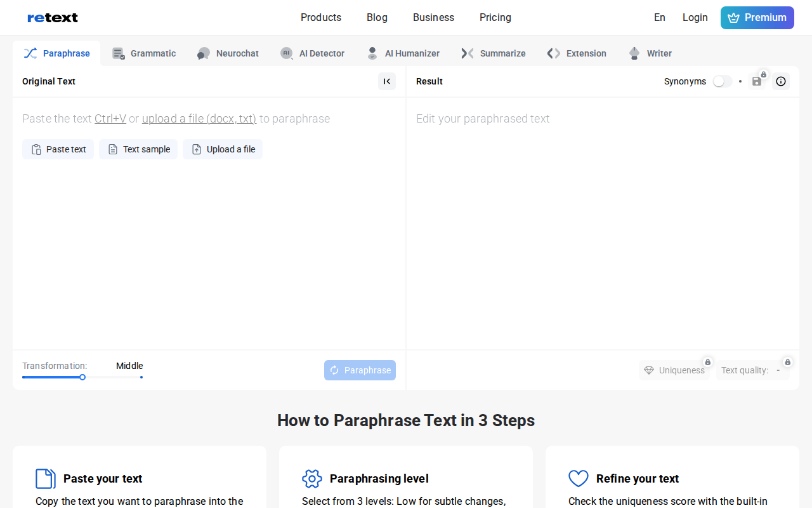Open the Products menu

click(x=321, y=18)
